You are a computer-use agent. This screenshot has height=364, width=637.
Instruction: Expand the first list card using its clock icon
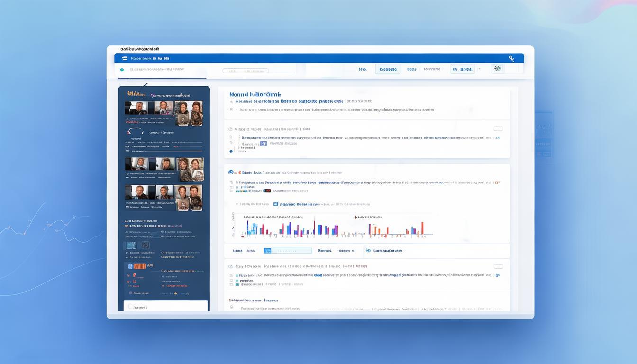(231, 129)
